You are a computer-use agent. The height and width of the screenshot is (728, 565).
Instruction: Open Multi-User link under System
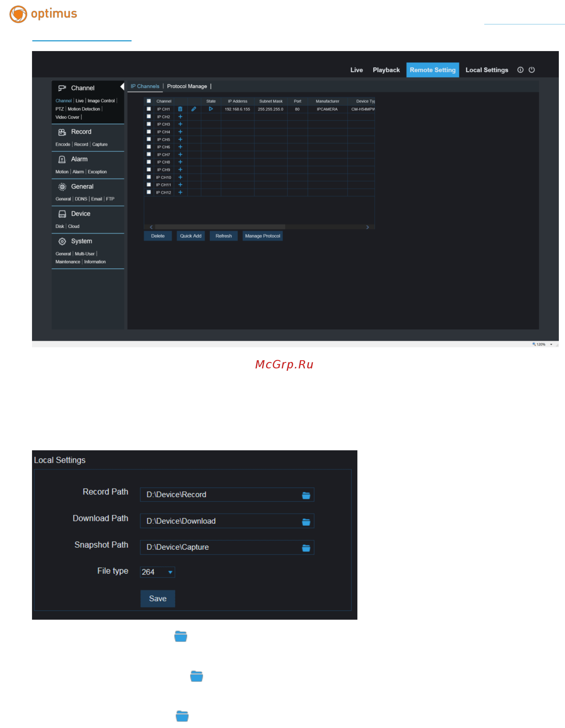pyautogui.click(x=85, y=254)
